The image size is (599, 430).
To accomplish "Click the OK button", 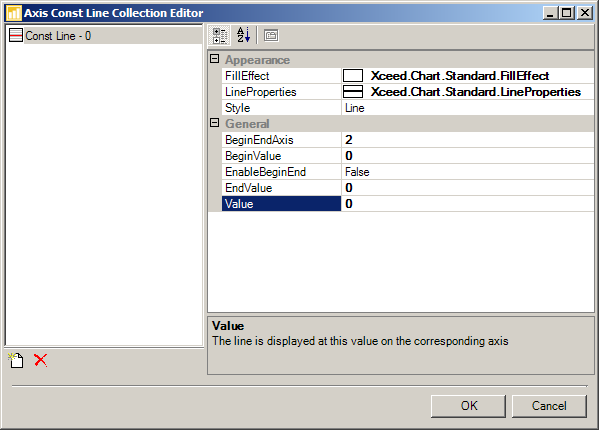I will (468, 406).
